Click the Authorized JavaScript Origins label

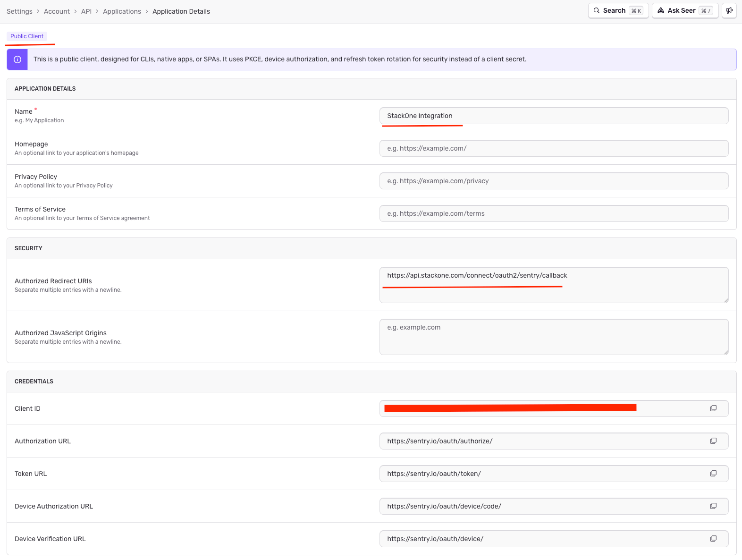(x=60, y=333)
